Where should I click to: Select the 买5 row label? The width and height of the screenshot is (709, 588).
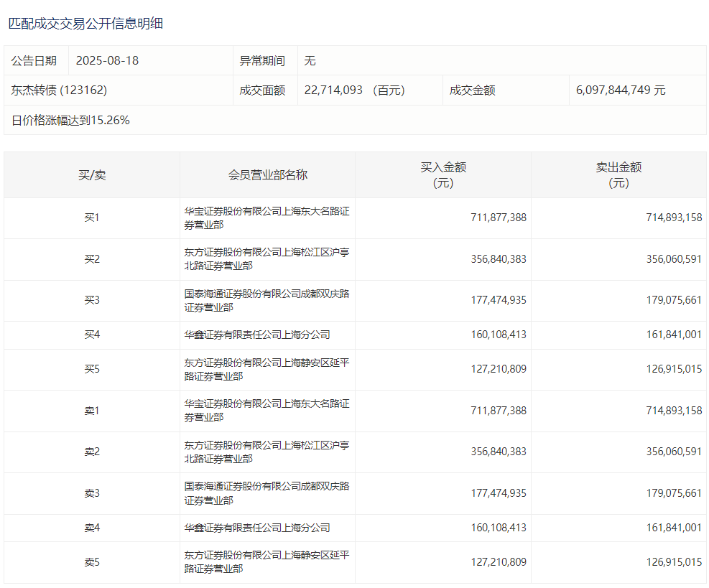point(92,369)
